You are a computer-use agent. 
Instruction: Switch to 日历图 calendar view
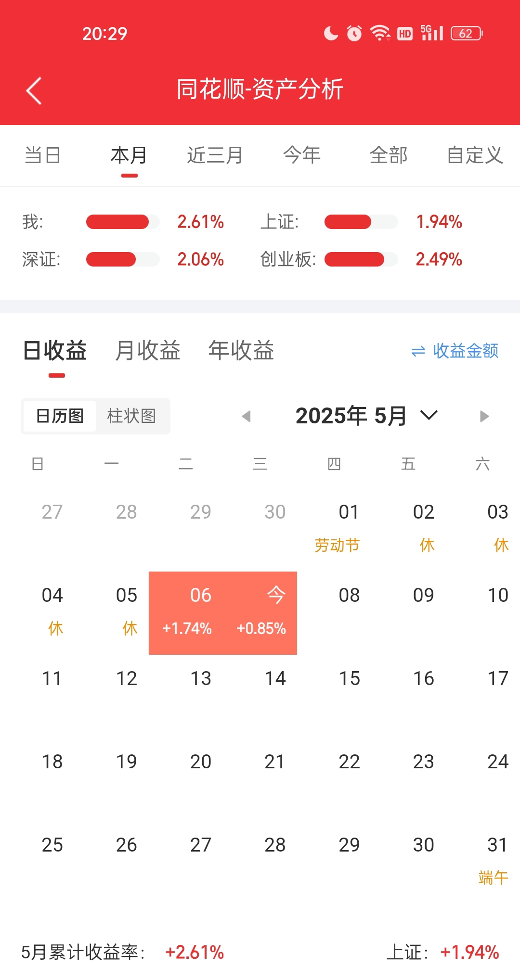click(60, 416)
